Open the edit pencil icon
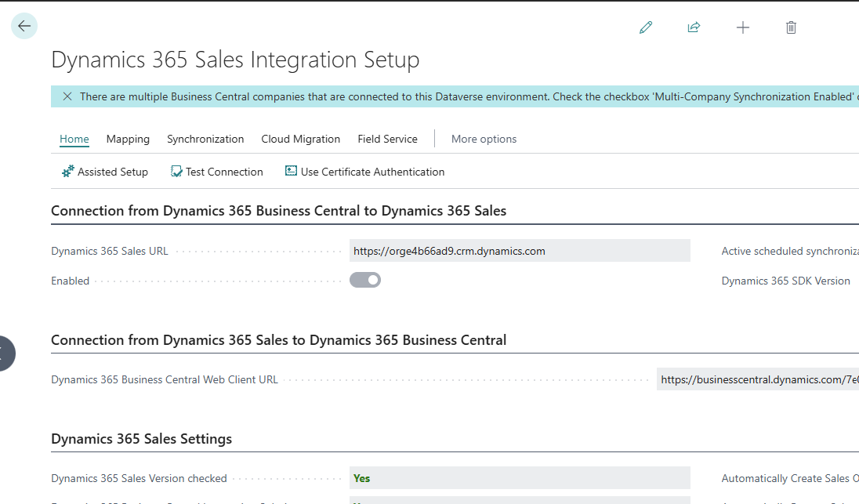The width and height of the screenshot is (859, 504). click(x=646, y=27)
